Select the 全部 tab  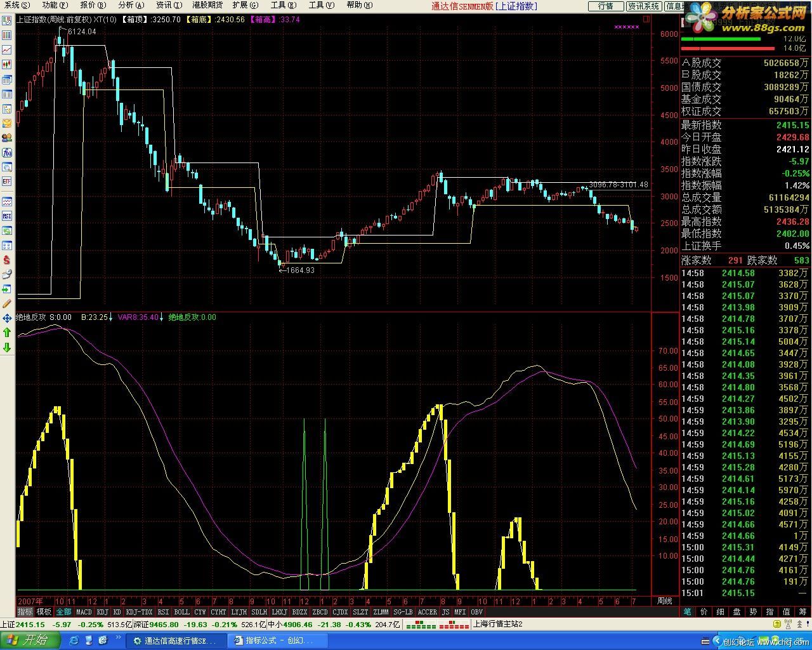pyautogui.click(x=64, y=612)
